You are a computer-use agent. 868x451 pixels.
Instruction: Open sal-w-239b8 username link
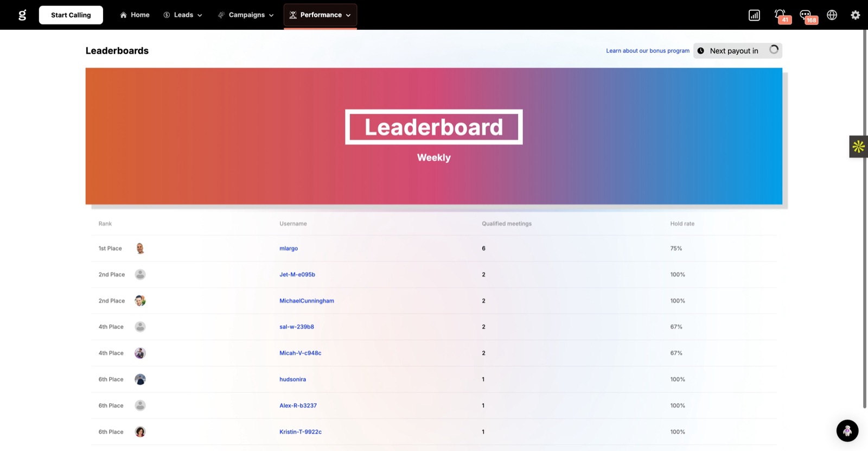tap(297, 327)
